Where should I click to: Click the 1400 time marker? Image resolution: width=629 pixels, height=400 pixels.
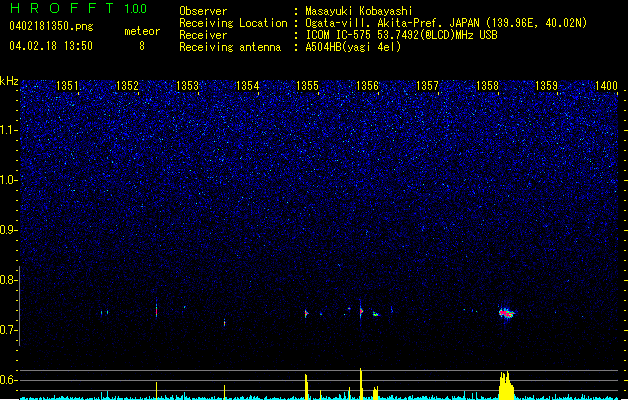(x=607, y=86)
